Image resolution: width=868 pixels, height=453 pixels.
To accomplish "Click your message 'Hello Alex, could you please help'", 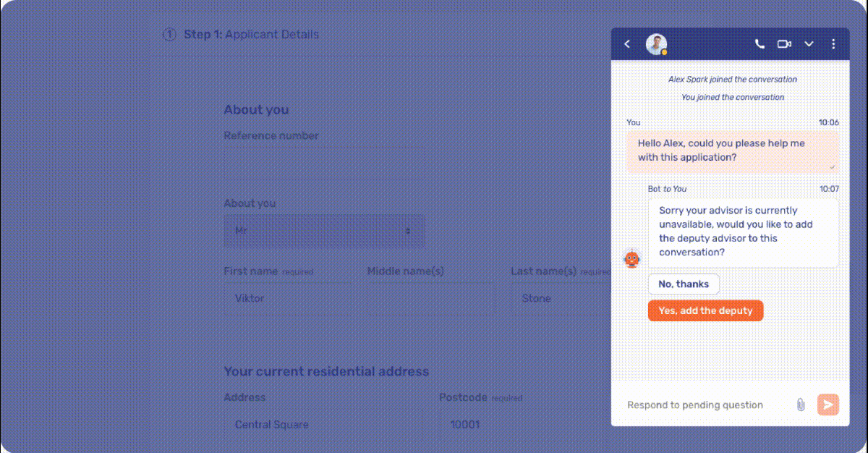I will click(x=733, y=151).
